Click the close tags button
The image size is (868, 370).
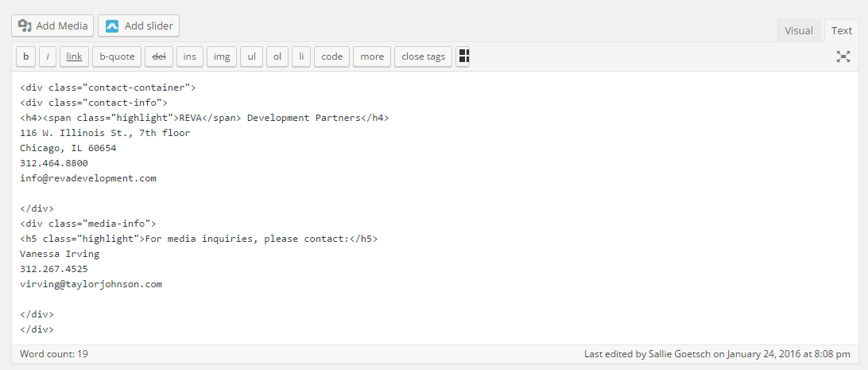(x=424, y=56)
